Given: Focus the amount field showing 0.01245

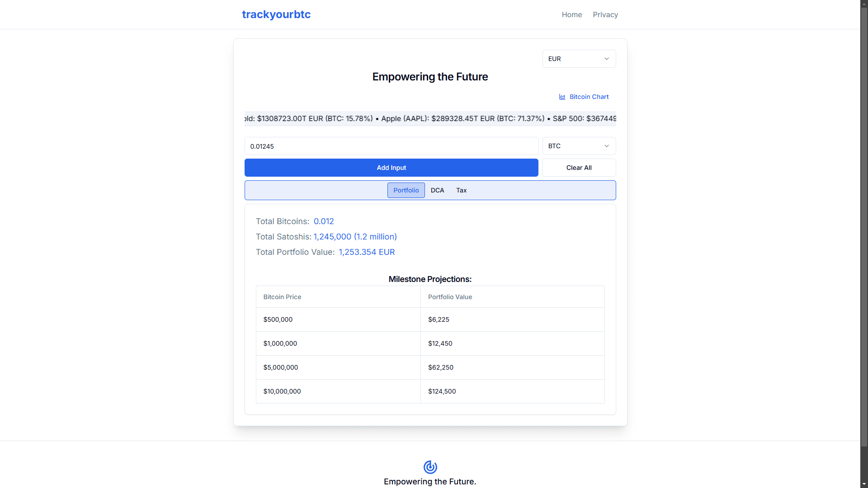Looking at the screenshot, I should click(x=392, y=146).
